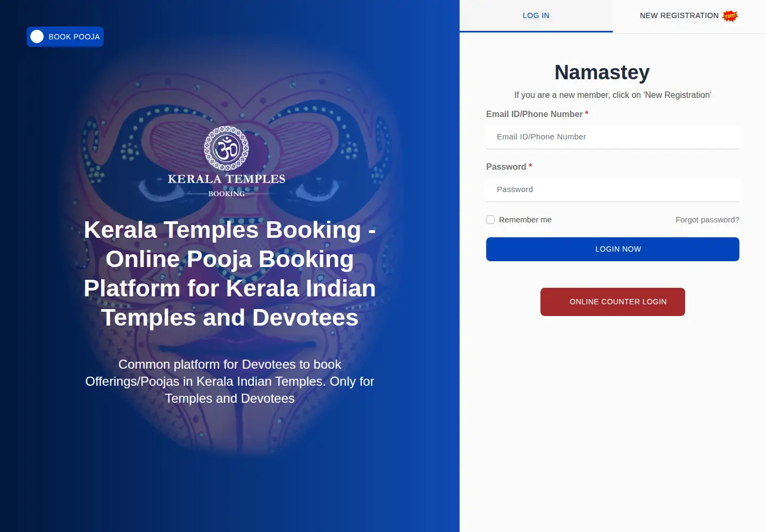The height and width of the screenshot is (532, 766).
Task: Click the Book Pooja button
Action: (65, 37)
